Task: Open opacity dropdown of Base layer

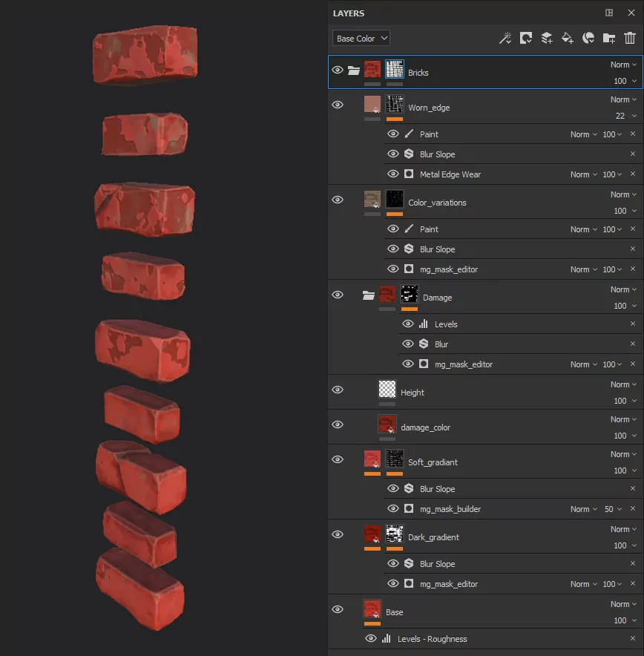Action: click(625, 620)
